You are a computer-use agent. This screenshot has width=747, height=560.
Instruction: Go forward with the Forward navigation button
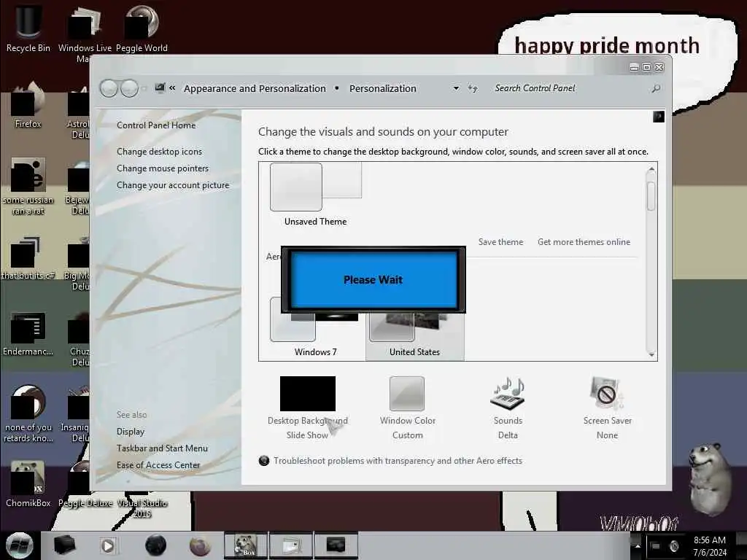click(129, 88)
